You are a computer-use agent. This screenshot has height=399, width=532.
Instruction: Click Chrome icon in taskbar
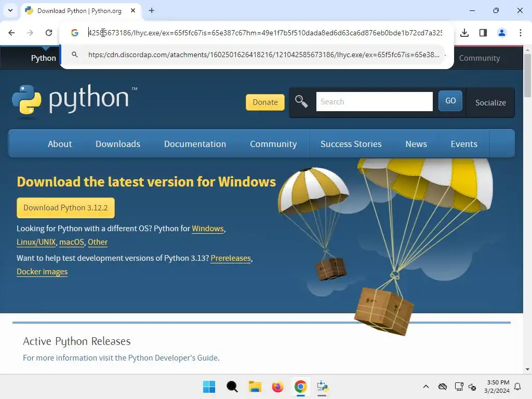click(301, 387)
